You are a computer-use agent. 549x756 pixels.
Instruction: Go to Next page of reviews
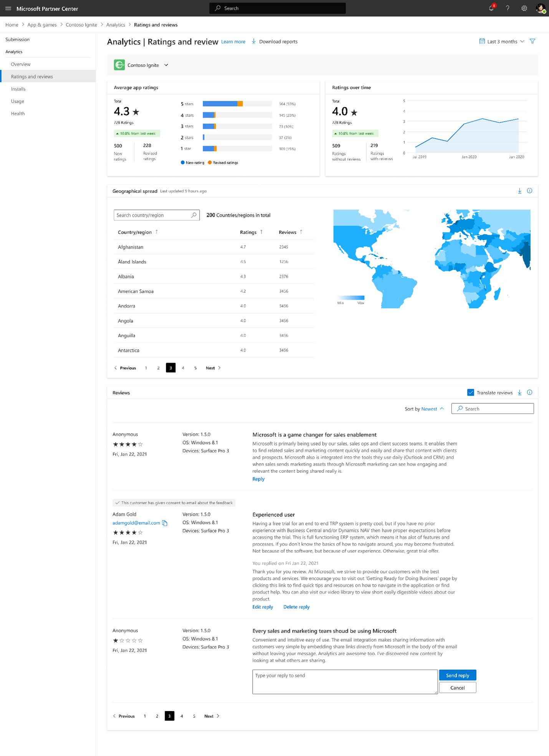point(212,716)
